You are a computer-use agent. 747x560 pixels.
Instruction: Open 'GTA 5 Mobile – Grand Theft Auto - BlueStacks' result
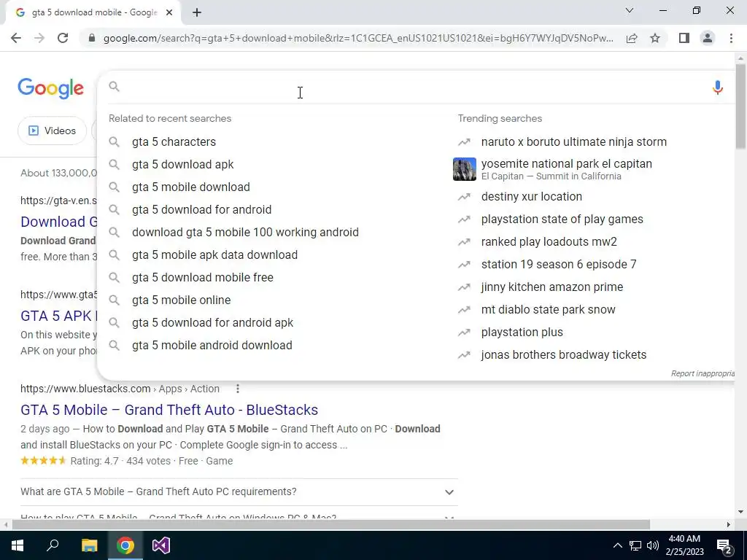(169, 410)
